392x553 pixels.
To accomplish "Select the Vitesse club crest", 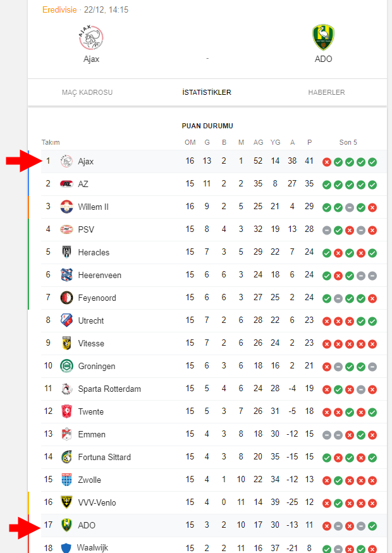I will tap(66, 343).
